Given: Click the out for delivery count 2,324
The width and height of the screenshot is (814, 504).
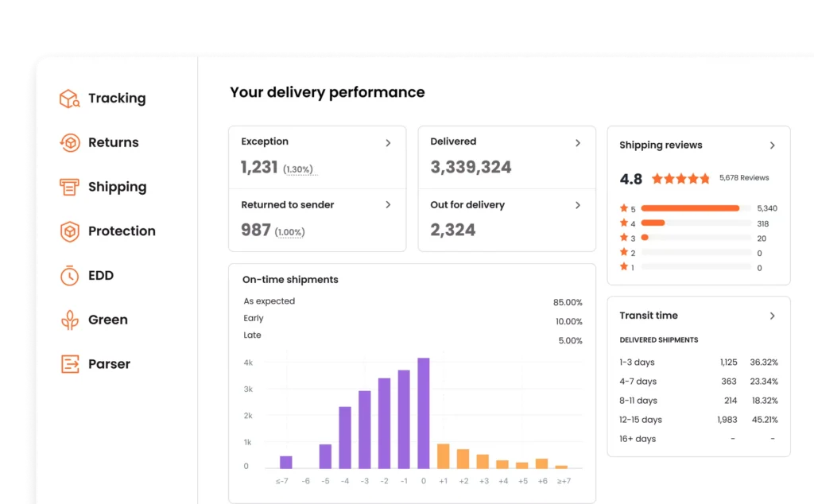Looking at the screenshot, I should (452, 230).
